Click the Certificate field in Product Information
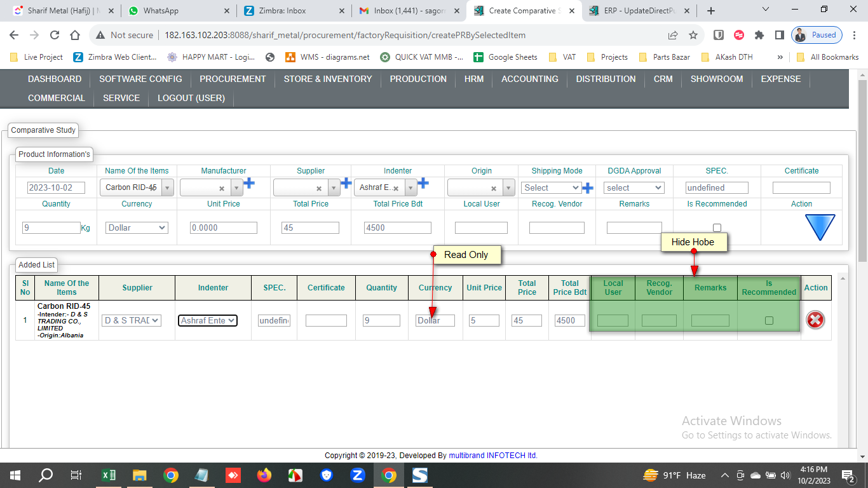The height and width of the screenshot is (488, 868). (801, 188)
